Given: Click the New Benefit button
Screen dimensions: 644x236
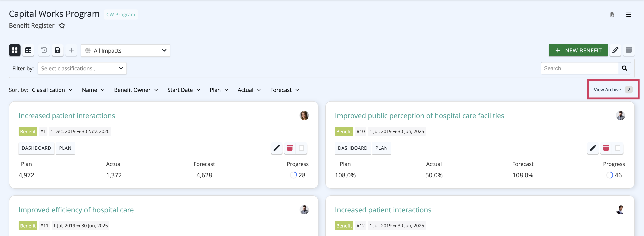Looking at the screenshot, I should 578,50.
